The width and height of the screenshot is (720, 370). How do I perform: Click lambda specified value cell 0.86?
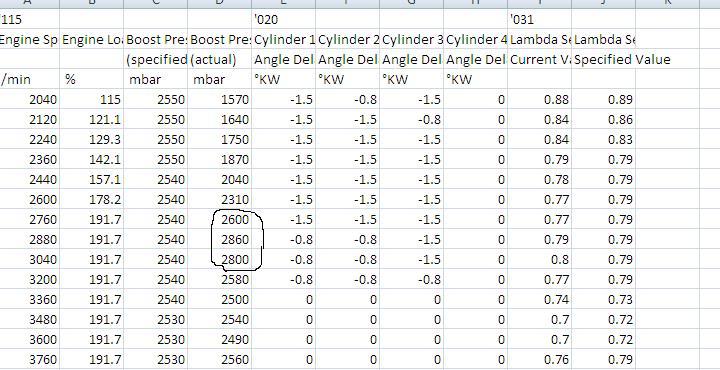604,119
